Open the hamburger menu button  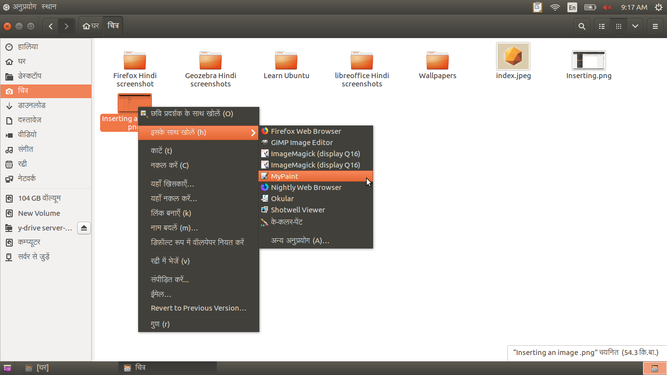point(655,26)
